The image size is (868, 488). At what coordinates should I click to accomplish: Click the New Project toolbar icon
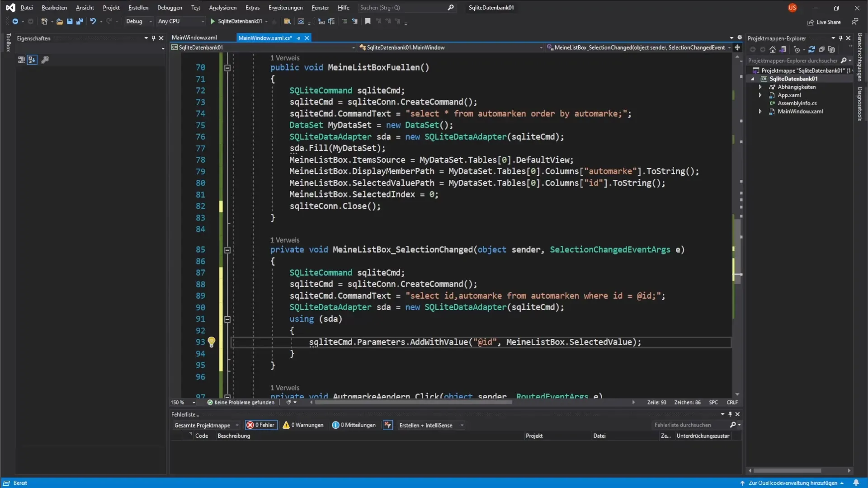click(44, 21)
